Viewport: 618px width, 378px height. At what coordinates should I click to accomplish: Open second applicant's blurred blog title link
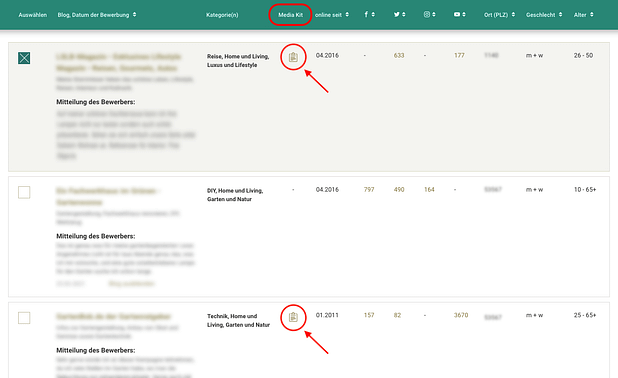click(108, 196)
